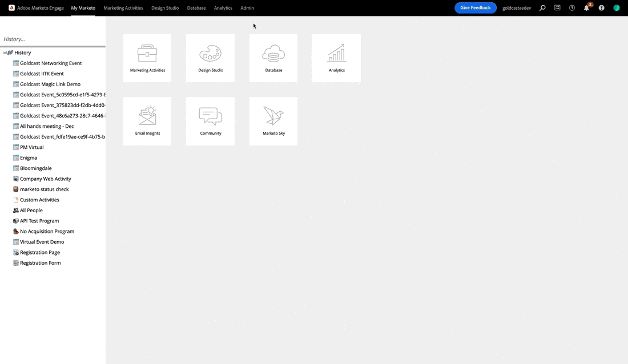This screenshot has width=628, height=364.
Task: Go to Marketing Activities in top menu
Action: point(123,7)
